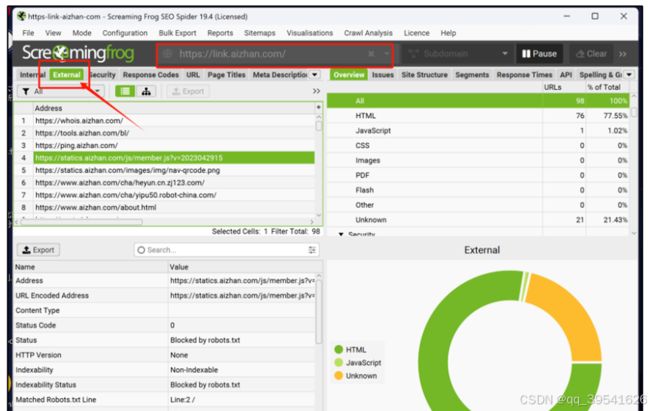The height and width of the screenshot is (411, 650).
Task: Show more right-panel tabs dropdown arrow
Action: [629, 75]
